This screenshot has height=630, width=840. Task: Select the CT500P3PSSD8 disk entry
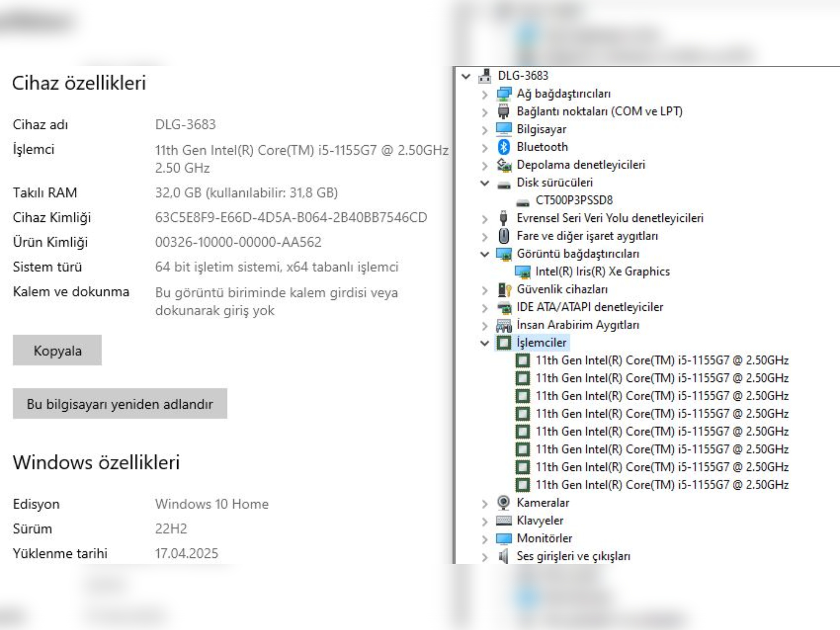tap(574, 200)
